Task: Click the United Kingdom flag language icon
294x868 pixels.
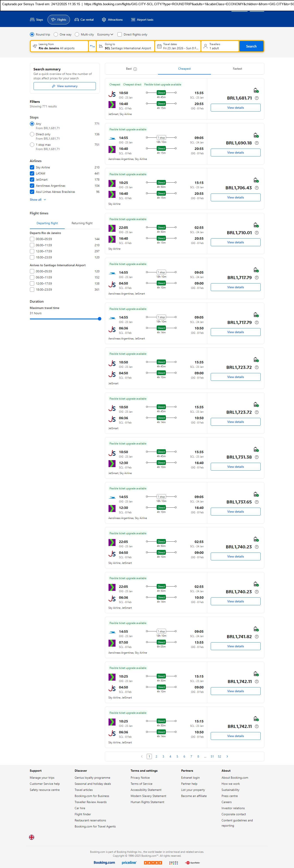Action: (x=32, y=837)
